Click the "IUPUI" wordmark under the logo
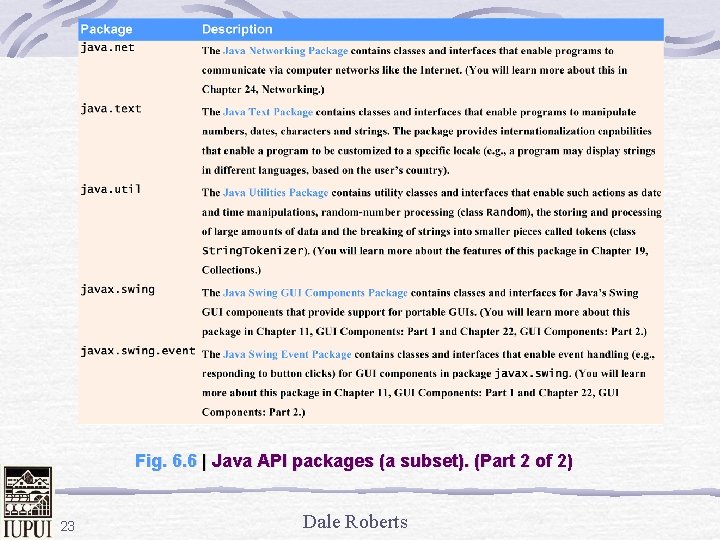The height and width of the screenshot is (540, 720). (28, 529)
